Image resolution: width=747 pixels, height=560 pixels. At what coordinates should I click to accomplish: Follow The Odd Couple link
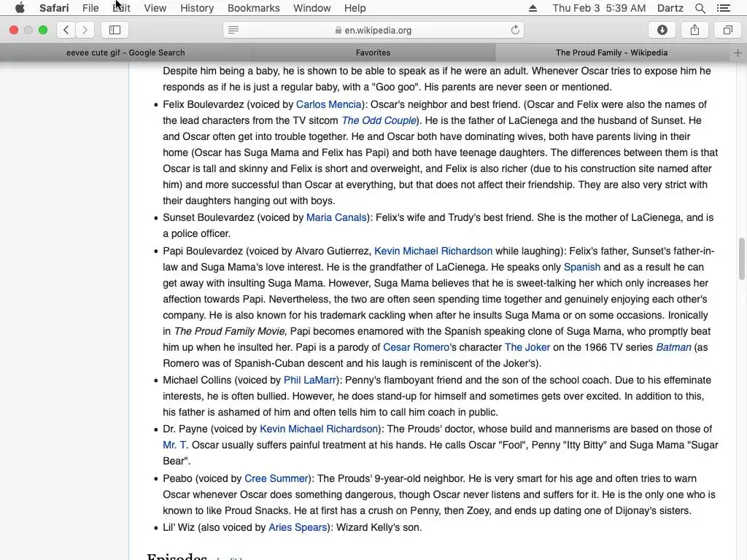[379, 120]
